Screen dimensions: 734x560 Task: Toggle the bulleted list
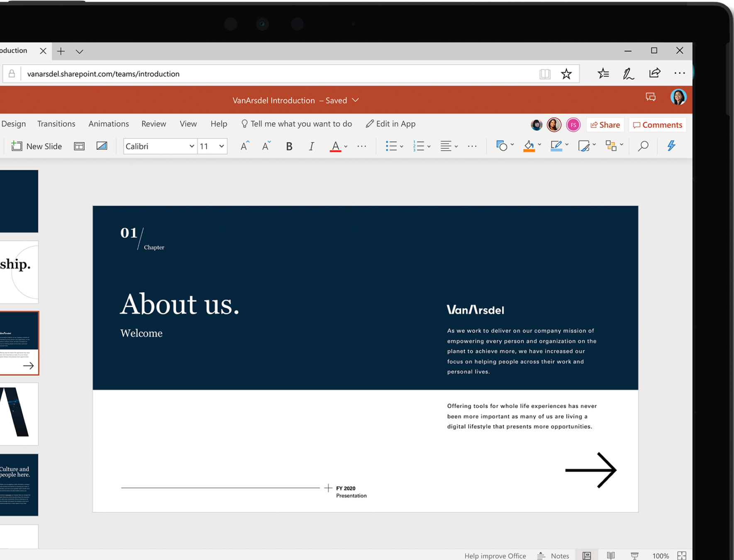[392, 146]
